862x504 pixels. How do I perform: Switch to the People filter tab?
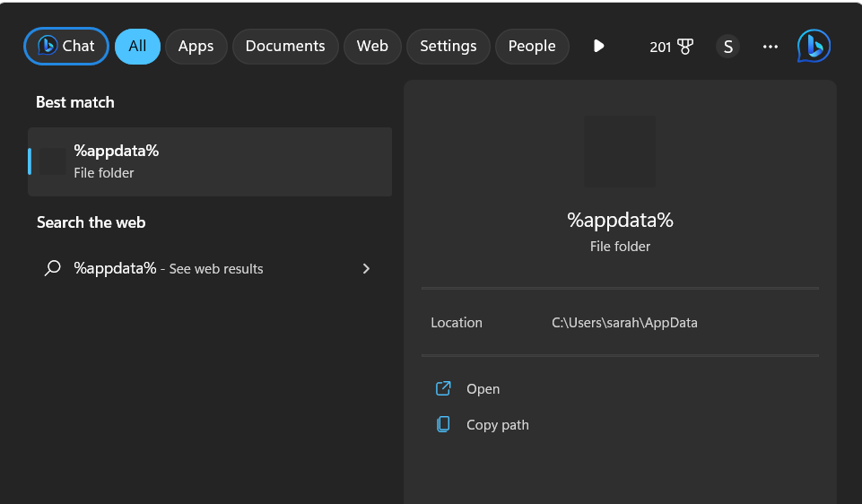(532, 46)
